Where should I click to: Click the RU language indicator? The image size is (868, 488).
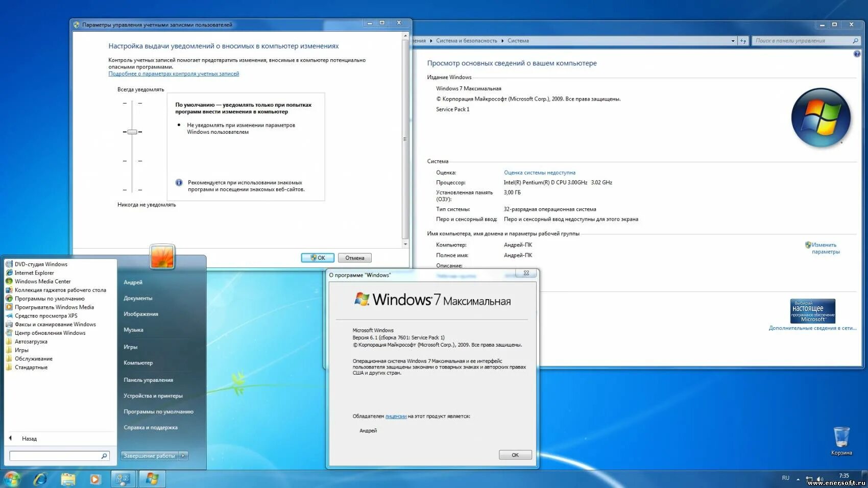tap(785, 478)
